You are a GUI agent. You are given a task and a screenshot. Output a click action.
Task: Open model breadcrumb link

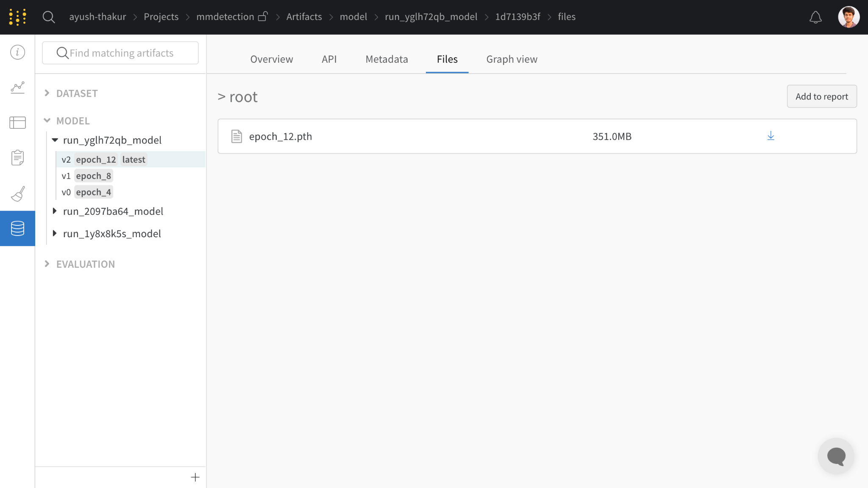[x=353, y=17]
